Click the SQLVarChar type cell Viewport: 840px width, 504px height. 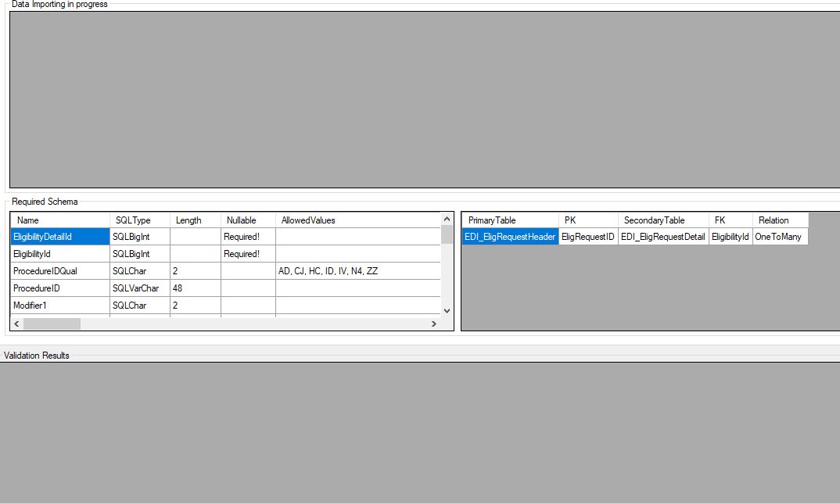[140, 288]
